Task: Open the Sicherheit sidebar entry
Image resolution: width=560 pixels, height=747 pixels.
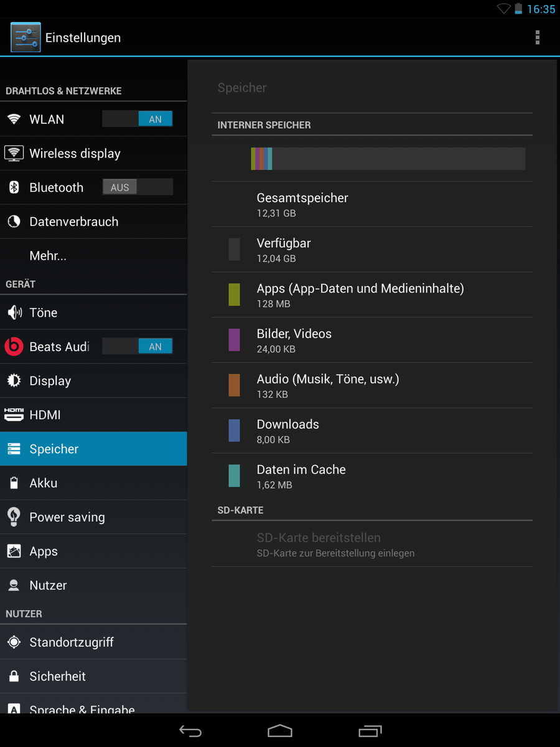Action: coord(93,676)
